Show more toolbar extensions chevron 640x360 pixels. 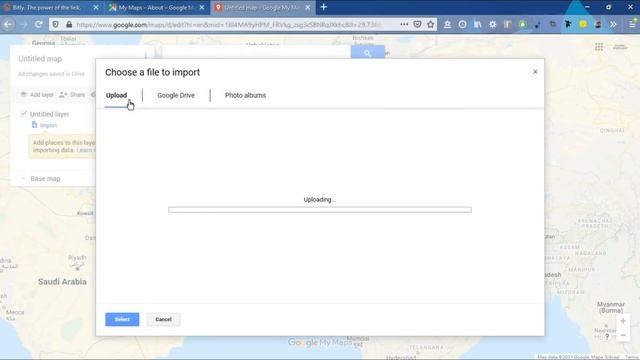[x=613, y=24]
